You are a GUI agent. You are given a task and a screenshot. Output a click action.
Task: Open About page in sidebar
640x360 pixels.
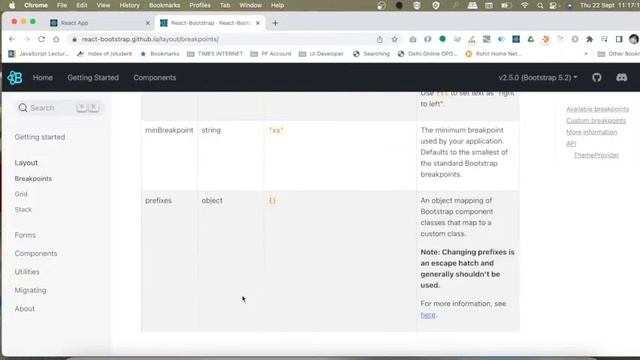point(25,309)
